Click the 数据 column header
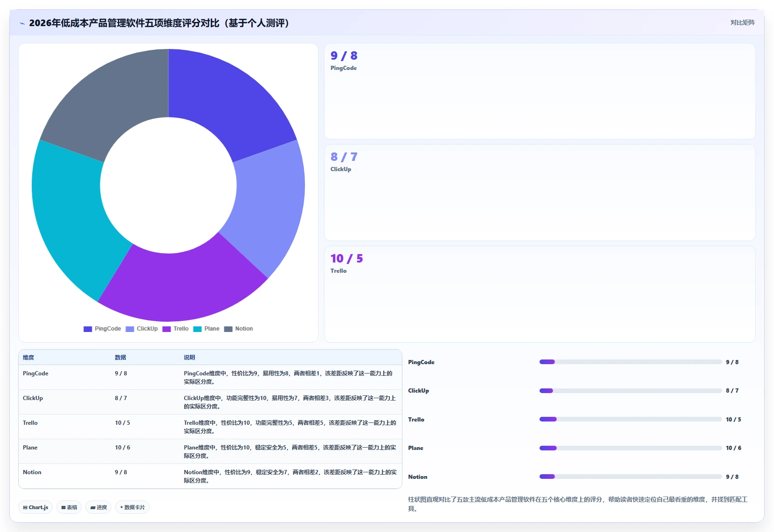774x532 pixels. [x=120, y=358]
